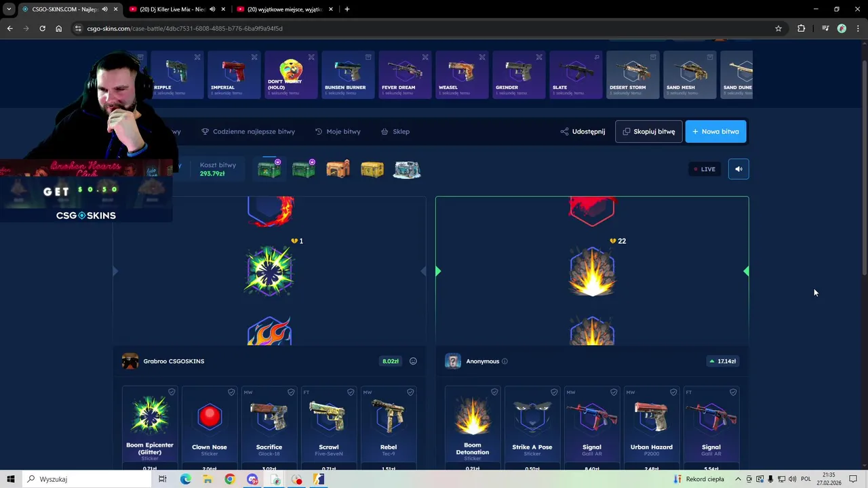Image resolution: width=868 pixels, height=488 pixels.
Task: Open Microsoft Edge from the taskbar
Action: [185, 479]
